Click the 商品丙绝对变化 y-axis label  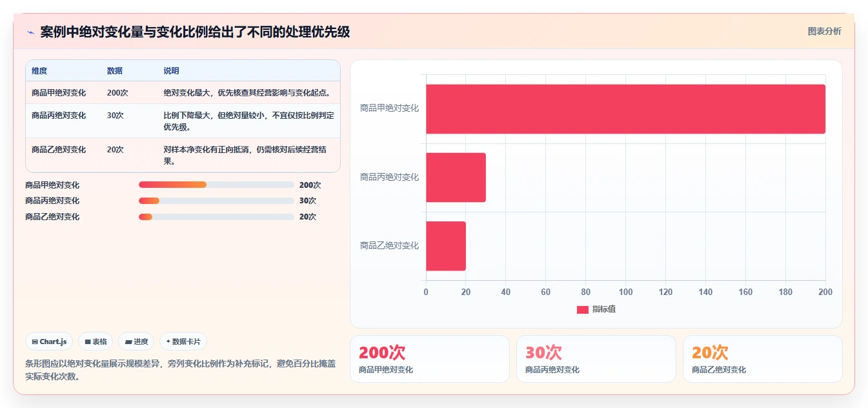[389, 177]
